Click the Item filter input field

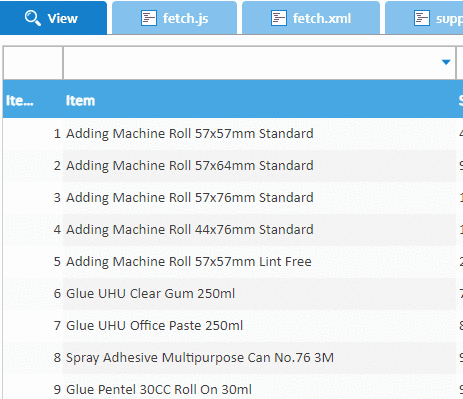coord(259,63)
